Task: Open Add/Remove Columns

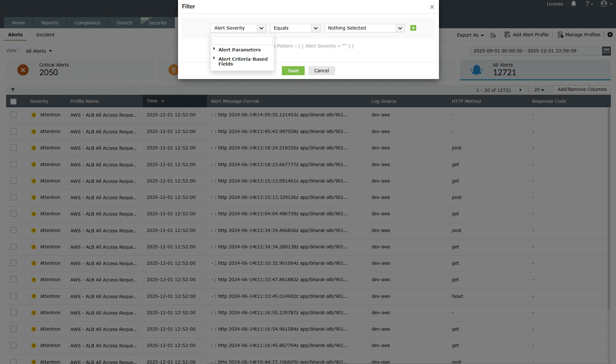Action: 582,89
